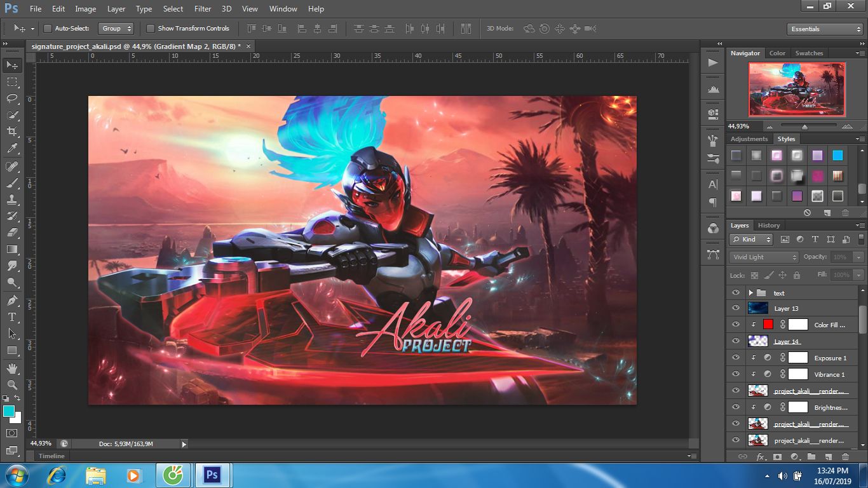Hide Layer 14 visibility
868x488 pixels.
coord(736,341)
